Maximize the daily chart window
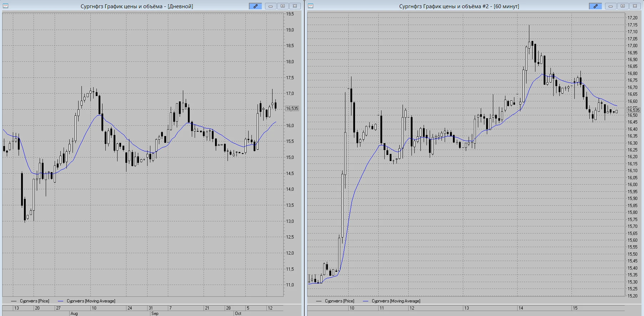644x316 pixels. pyautogui.click(x=283, y=6)
